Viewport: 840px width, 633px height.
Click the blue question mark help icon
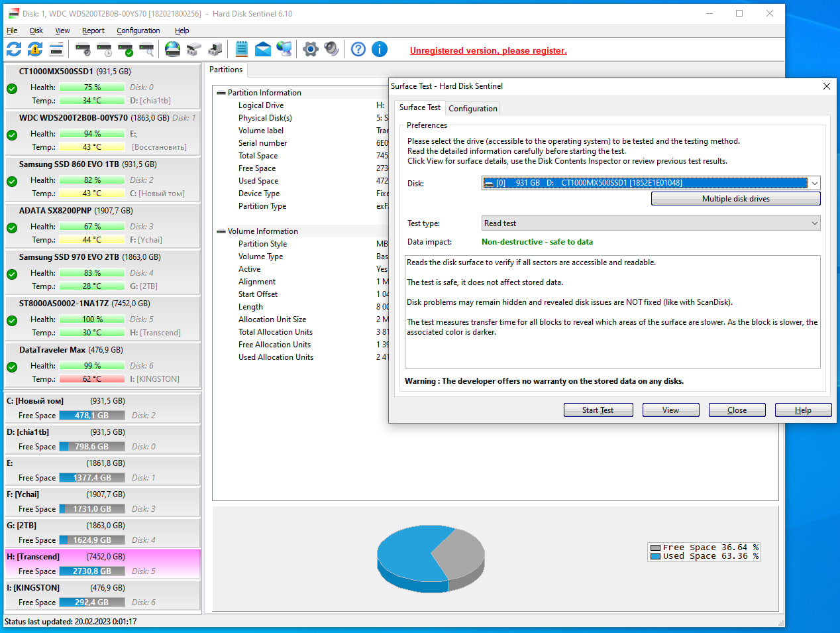(x=358, y=49)
